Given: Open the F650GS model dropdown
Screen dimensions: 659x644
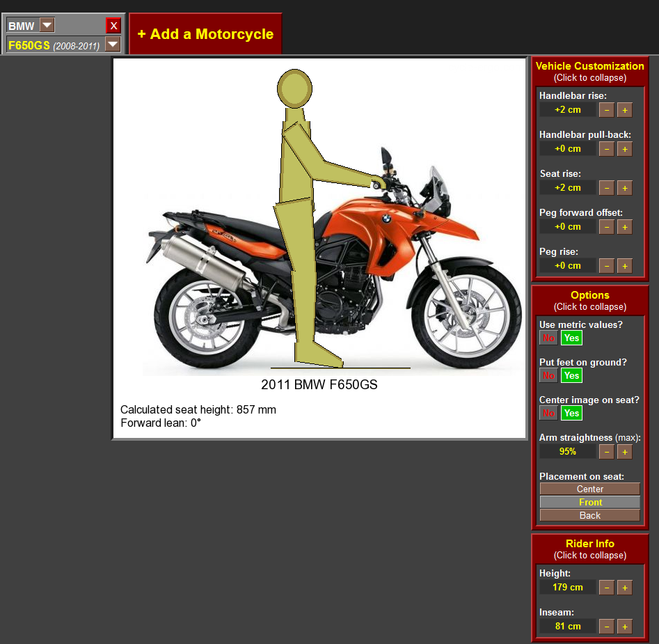Looking at the screenshot, I should coord(113,45).
